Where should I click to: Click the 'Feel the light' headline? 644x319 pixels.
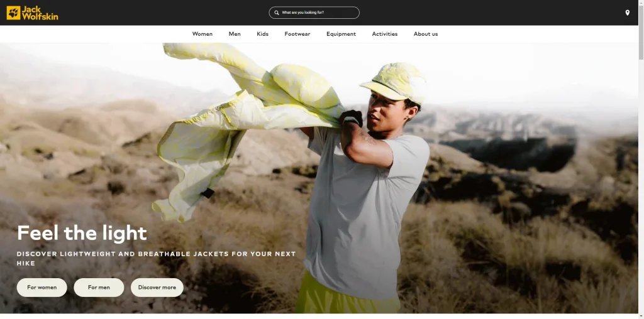[x=82, y=233]
